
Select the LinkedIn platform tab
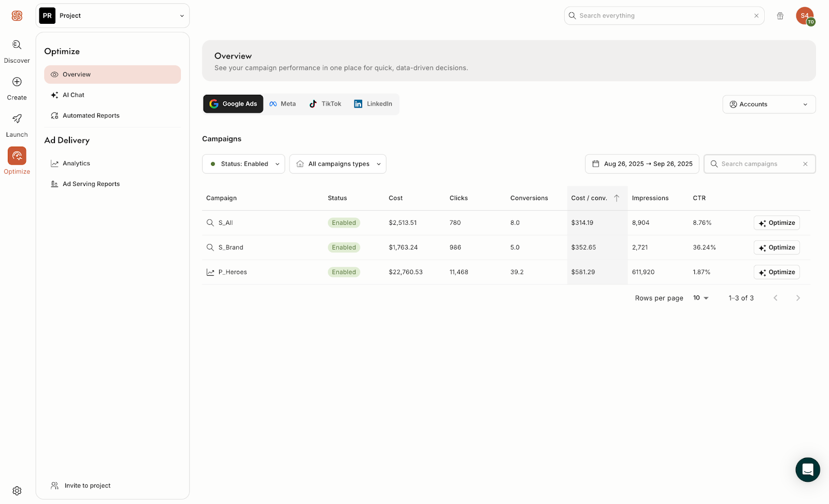(x=373, y=104)
